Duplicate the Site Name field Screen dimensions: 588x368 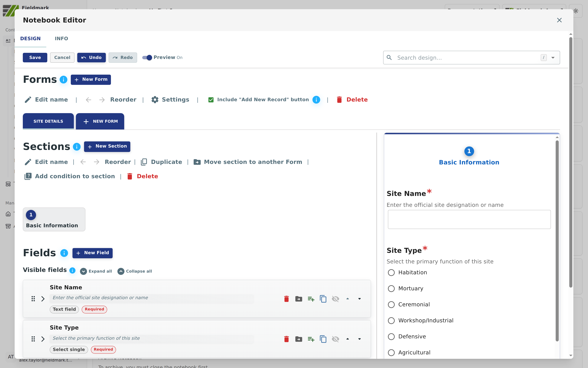point(323,299)
